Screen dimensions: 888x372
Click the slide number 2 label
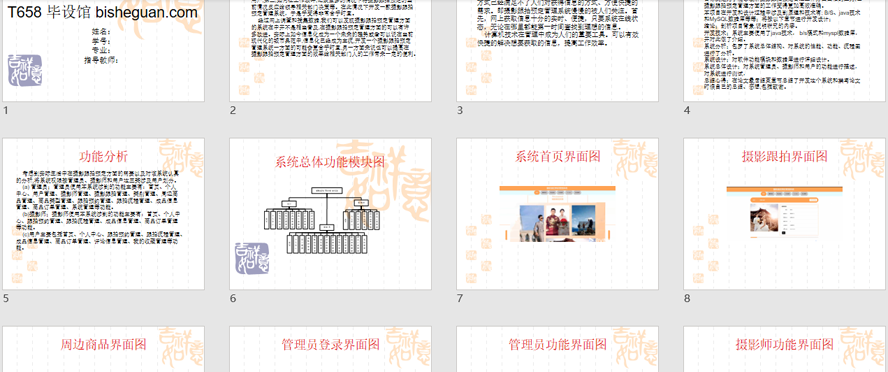pos(233,110)
